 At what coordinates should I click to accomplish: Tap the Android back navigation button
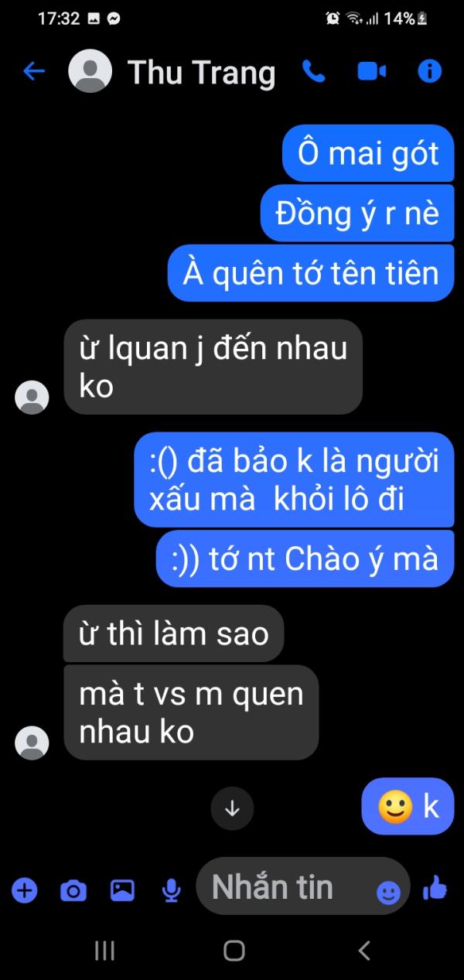[x=364, y=951]
